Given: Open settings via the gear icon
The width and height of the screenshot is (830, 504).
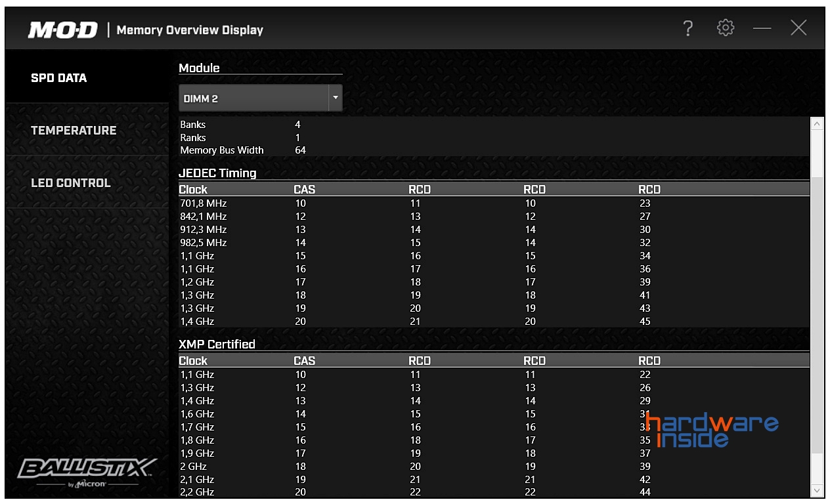Looking at the screenshot, I should tap(725, 28).
